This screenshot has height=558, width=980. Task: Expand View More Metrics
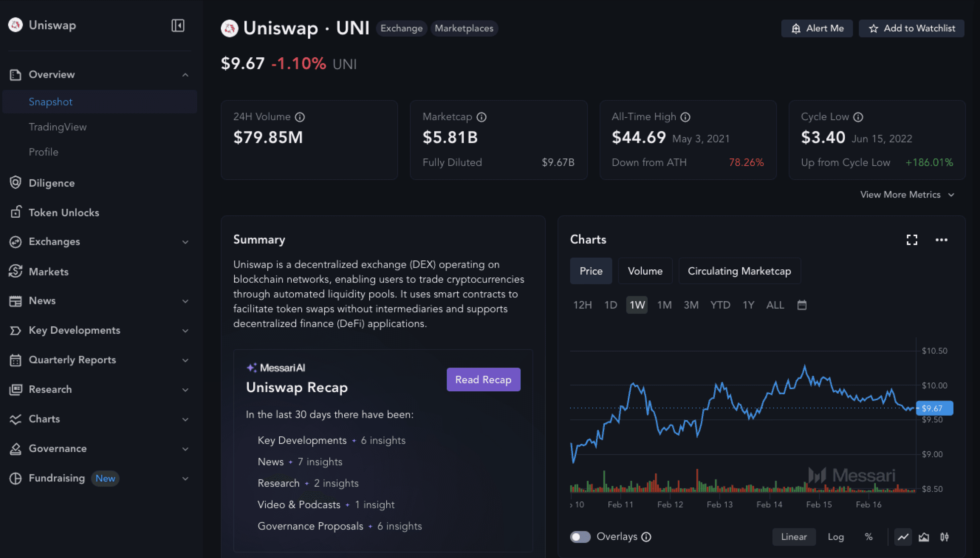point(907,195)
